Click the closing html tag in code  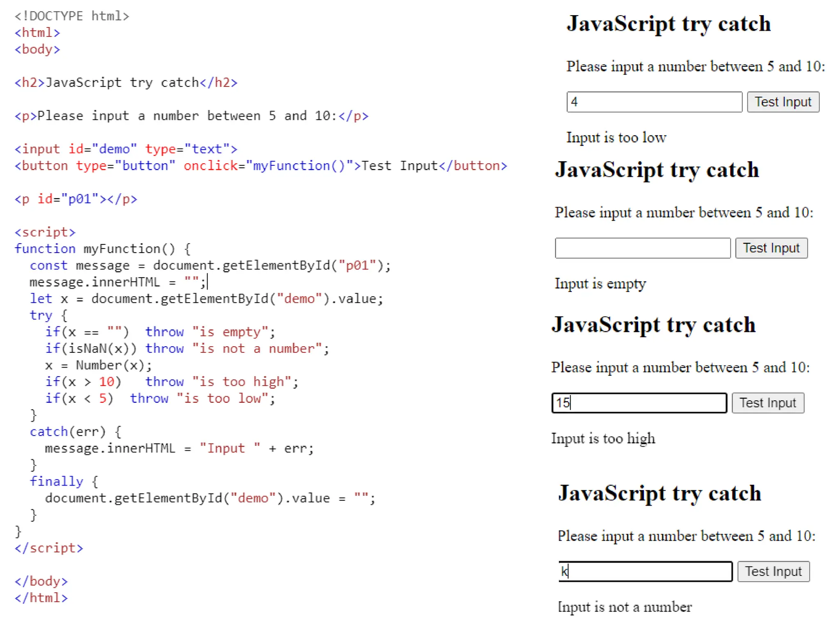(x=41, y=598)
